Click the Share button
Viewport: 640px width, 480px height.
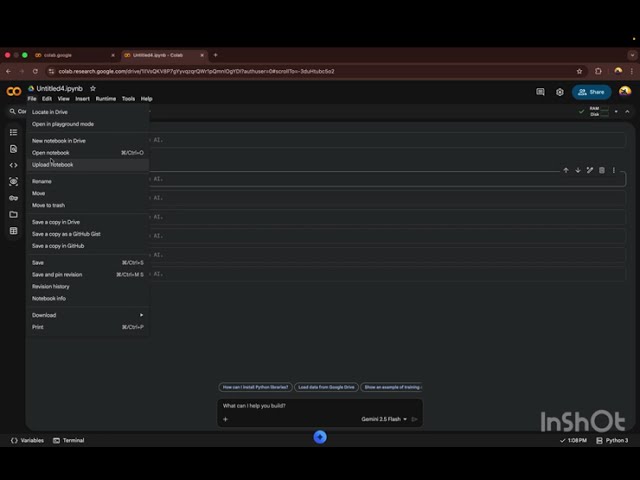tap(591, 92)
